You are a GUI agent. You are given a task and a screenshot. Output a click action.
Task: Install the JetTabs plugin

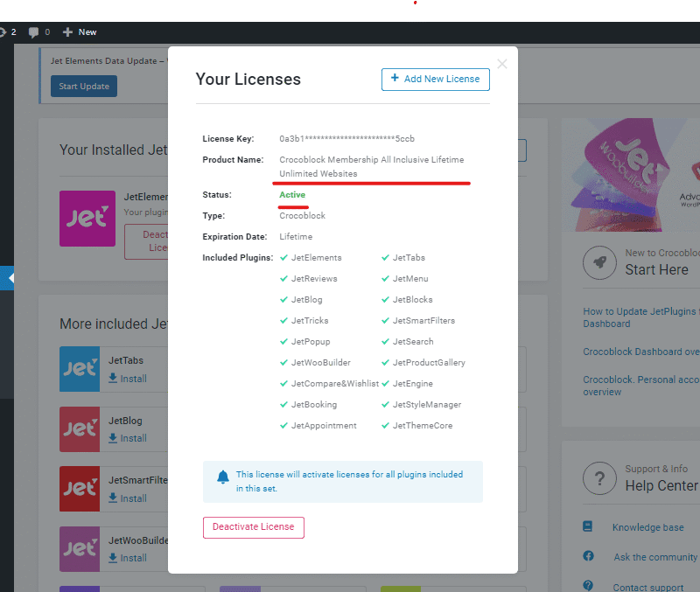128,379
